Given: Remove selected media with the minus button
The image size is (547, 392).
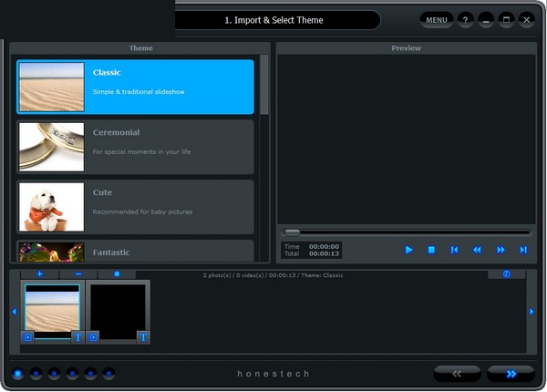Looking at the screenshot, I should pos(78,273).
